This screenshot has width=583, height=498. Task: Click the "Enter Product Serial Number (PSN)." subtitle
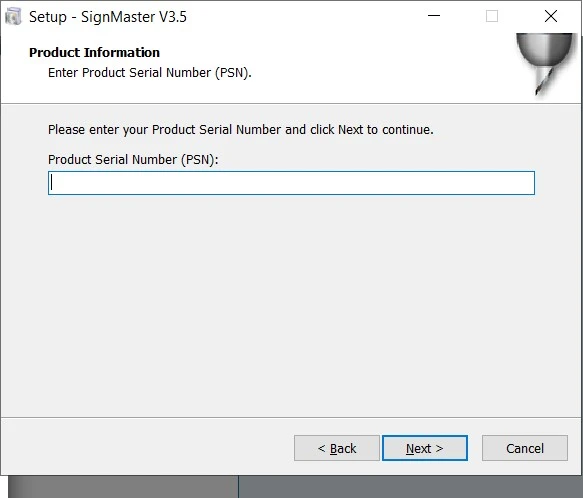click(x=150, y=73)
